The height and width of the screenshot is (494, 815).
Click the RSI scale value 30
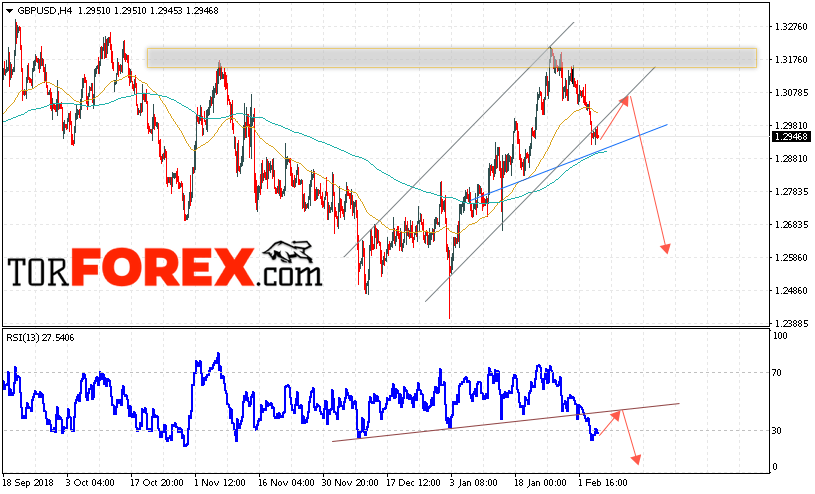tap(777, 431)
